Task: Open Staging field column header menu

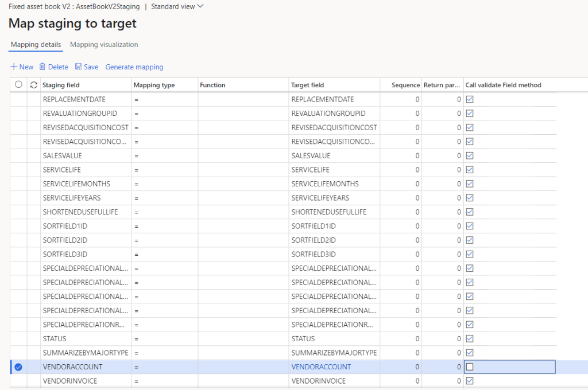Action: point(61,85)
